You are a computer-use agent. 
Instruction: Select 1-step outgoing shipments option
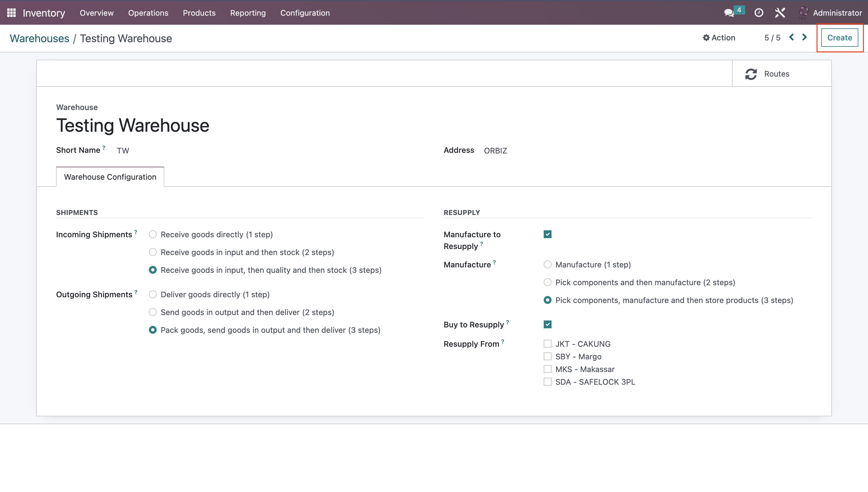click(153, 295)
